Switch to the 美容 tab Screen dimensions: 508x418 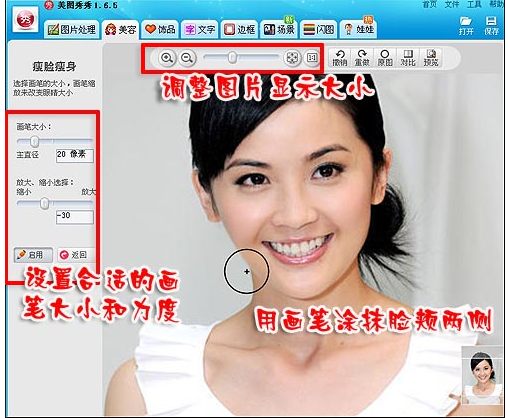(x=121, y=30)
